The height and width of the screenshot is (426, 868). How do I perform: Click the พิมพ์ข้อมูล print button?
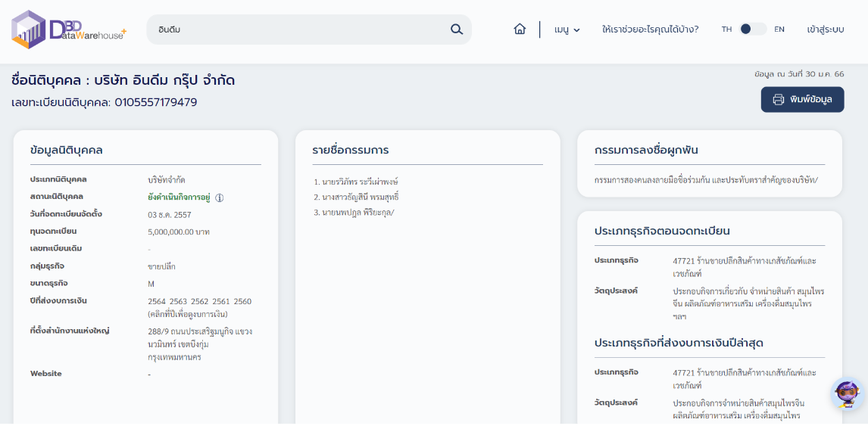(x=802, y=100)
